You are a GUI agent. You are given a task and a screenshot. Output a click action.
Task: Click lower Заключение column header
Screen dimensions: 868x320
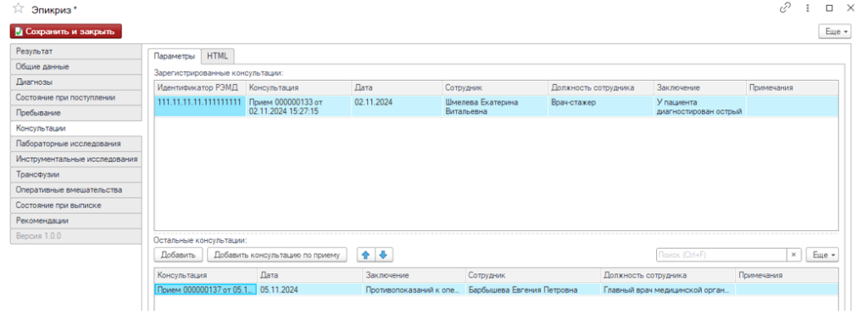[414, 275]
